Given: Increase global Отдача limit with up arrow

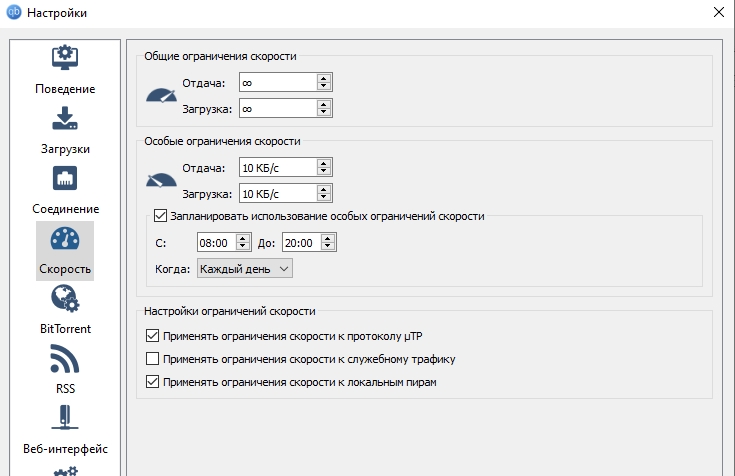Looking at the screenshot, I should click(323, 78).
